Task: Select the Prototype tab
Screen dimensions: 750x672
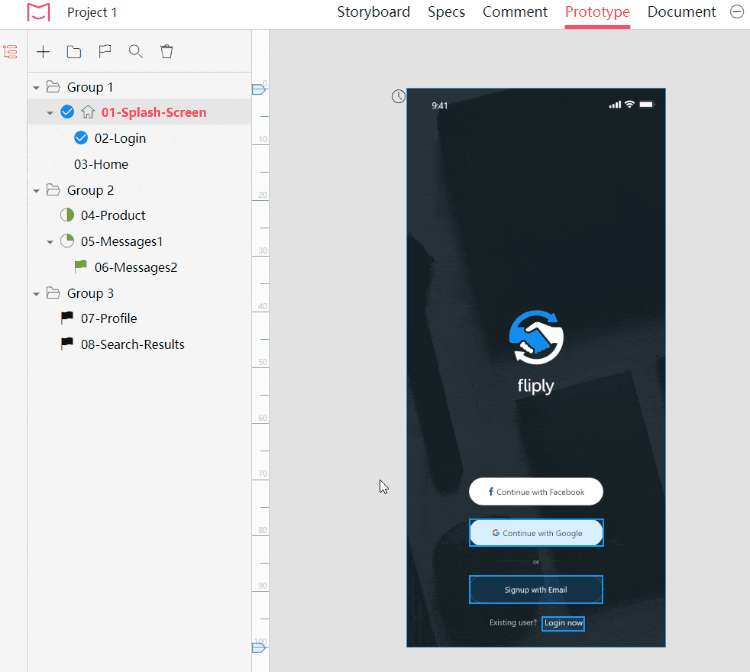Action: tap(597, 13)
